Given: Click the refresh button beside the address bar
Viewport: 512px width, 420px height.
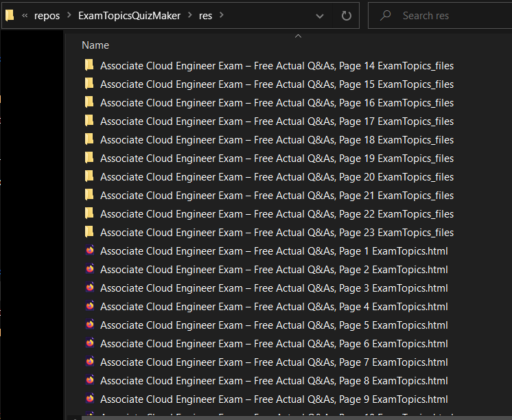Looking at the screenshot, I should click(346, 16).
